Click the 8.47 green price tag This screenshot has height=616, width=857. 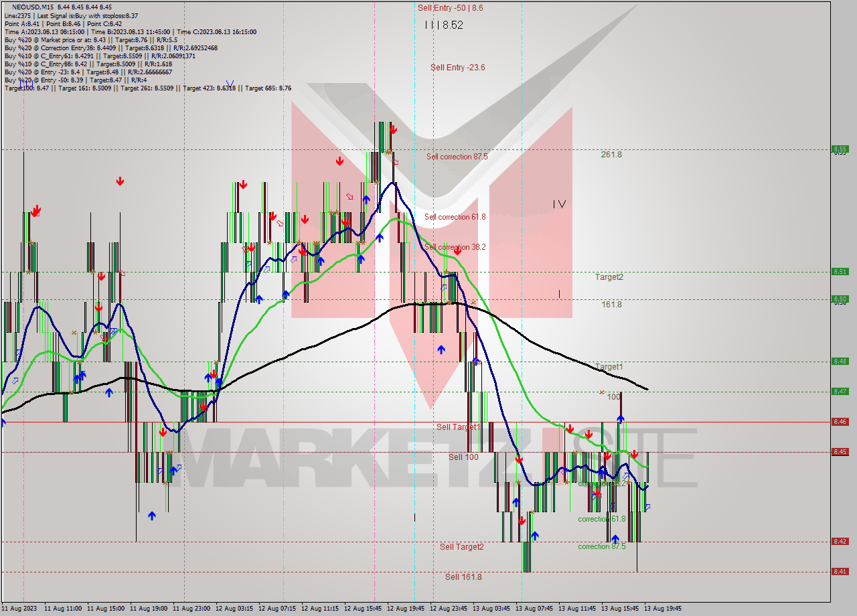pos(840,391)
